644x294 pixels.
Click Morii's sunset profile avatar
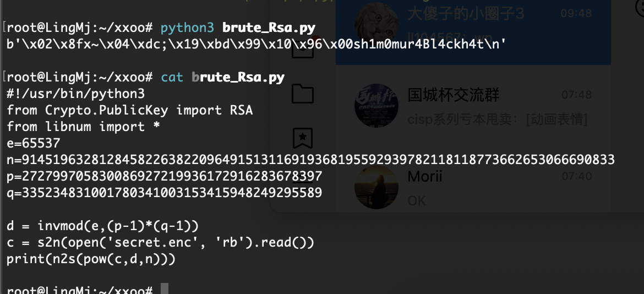376,187
